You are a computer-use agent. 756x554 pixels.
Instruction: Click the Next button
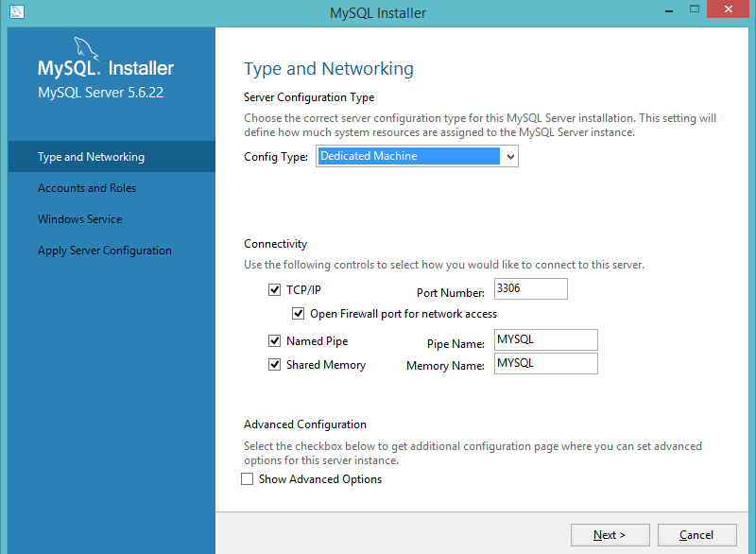pyautogui.click(x=610, y=535)
